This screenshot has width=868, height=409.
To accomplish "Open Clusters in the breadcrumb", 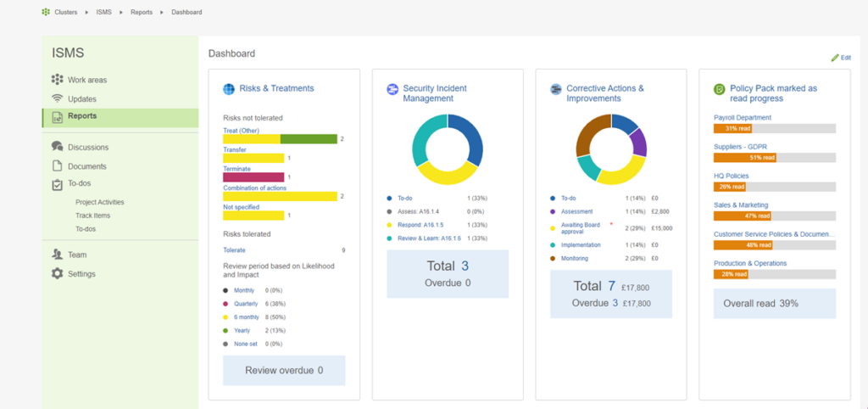I will (x=65, y=12).
